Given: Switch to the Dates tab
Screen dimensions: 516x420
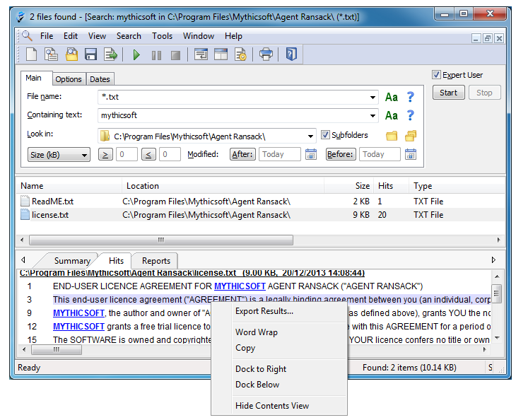Looking at the screenshot, I should tap(100, 79).
